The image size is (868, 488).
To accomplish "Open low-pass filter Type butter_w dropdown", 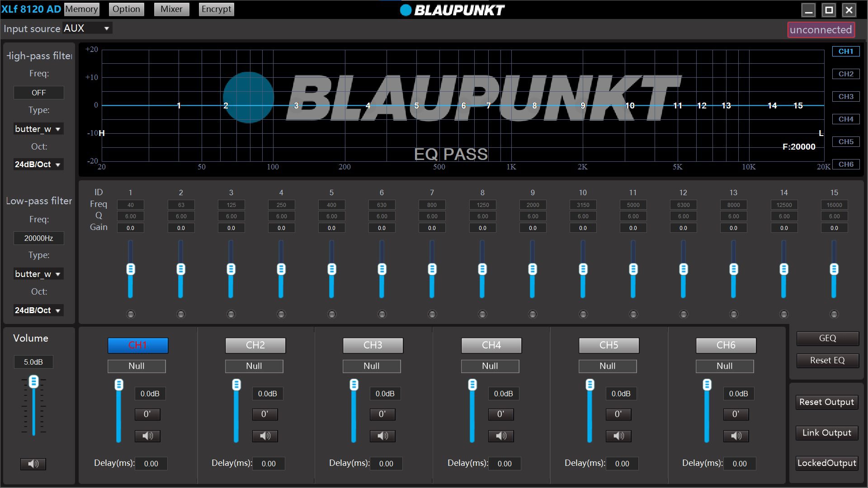I will click(x=38, y=274).
